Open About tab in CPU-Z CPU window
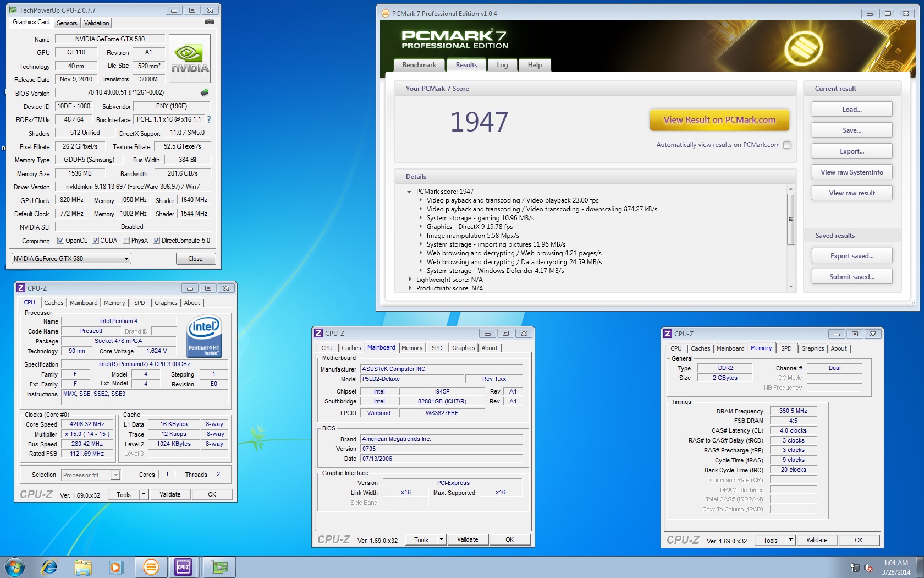Screen dimensions: 924x578 [192, 303]
